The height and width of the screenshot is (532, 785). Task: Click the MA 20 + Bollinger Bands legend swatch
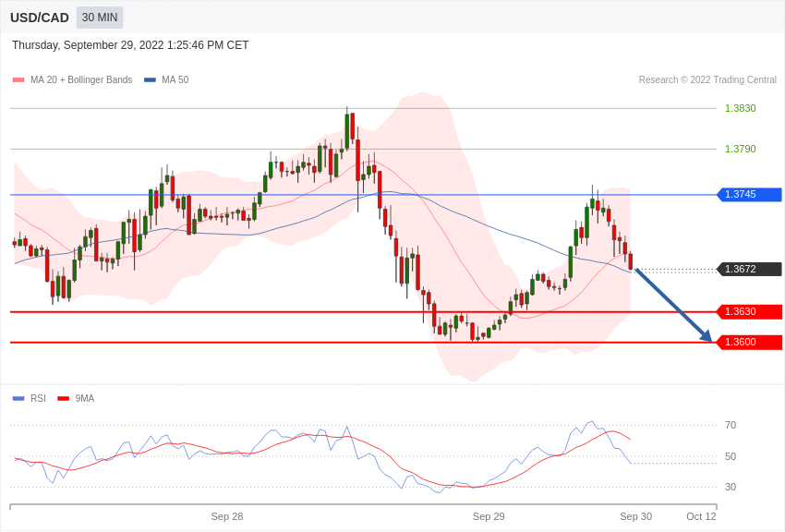18,80
